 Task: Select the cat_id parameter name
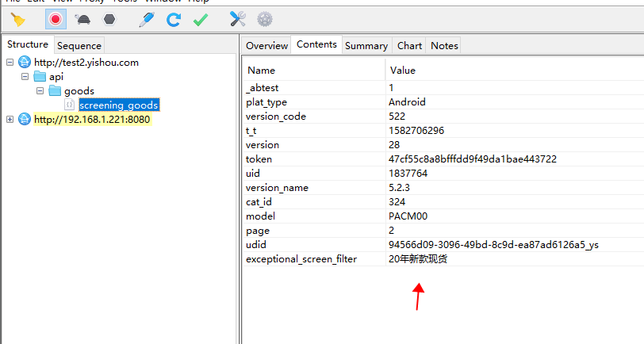pyautogui.click(x=259, y=202)
